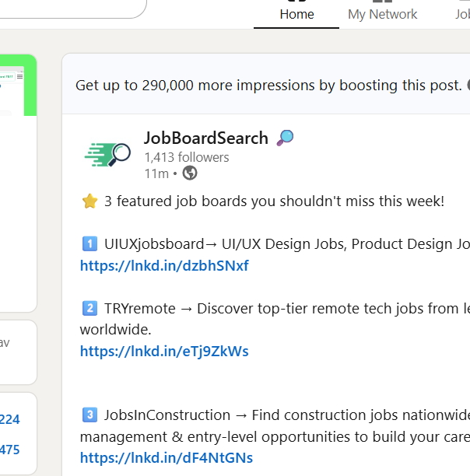Click the 1,413 followers text
The image size is (470, 476).
click(x=187, y=157)
